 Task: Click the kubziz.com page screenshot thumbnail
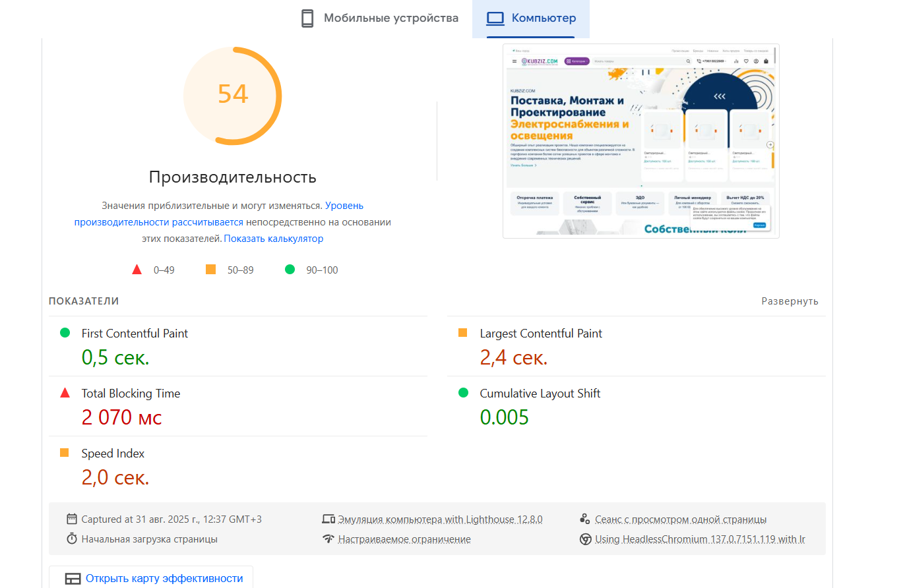640,141
